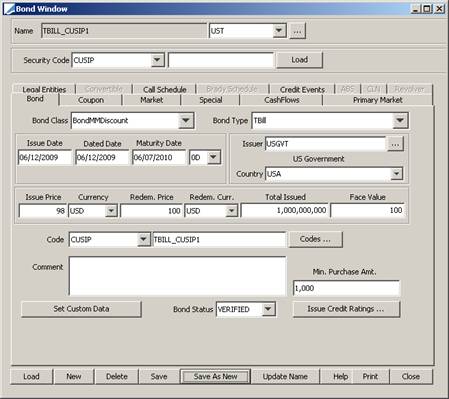Click the Issue Price field
The image size is (449, 399).
tap(43, 211)
